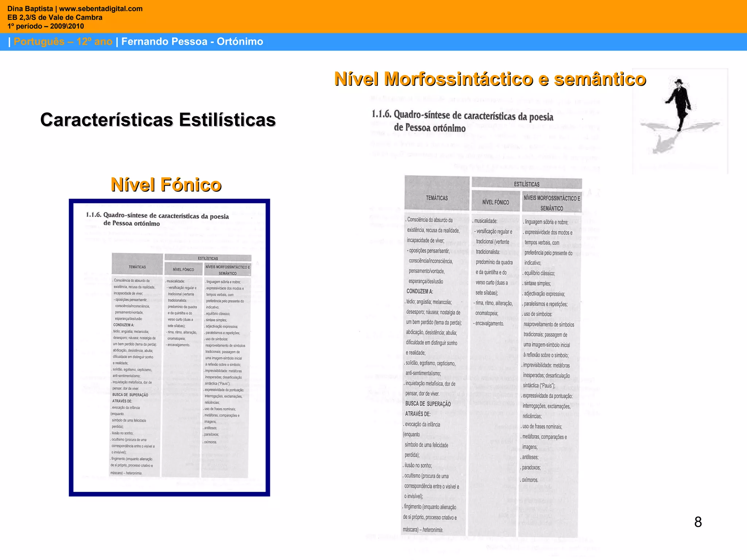Click 'Fernando Pessoa - Ortónimo' in blue bar

click(x=192, y=42)
